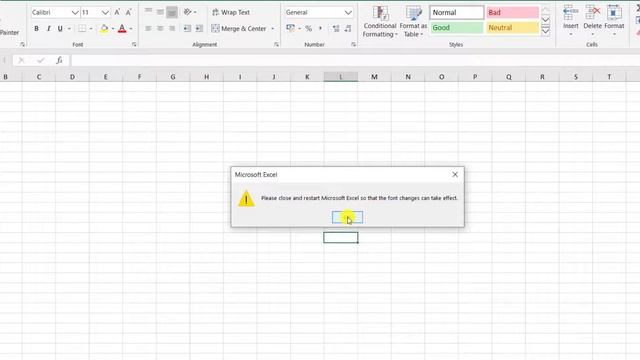
Task: Click into the formula bar
Action: pyautogui.click(x=356, y=60)
